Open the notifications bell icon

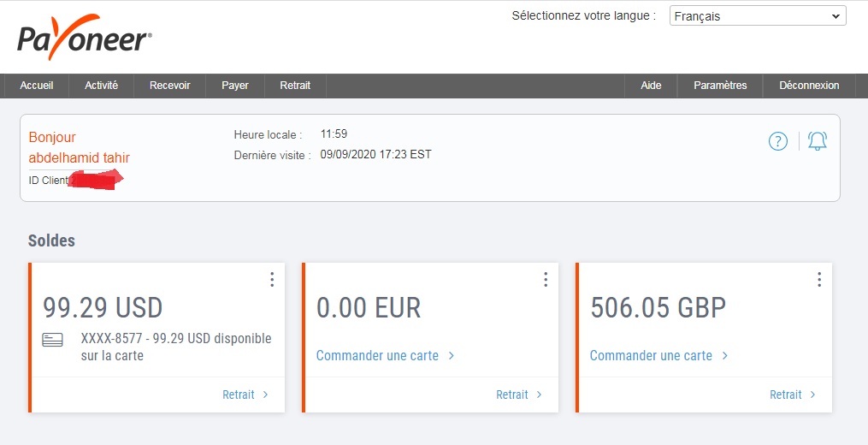817,141
